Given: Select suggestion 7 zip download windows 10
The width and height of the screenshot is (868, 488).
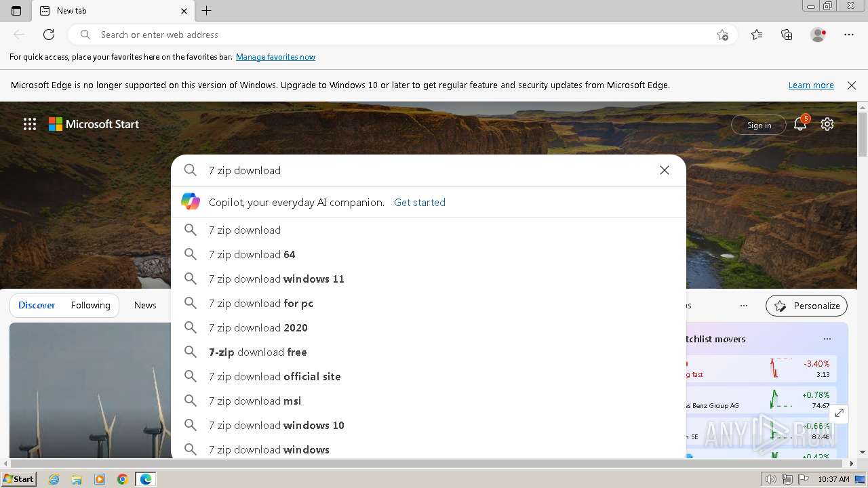Looking at the screenshot, I should (429, 425).
